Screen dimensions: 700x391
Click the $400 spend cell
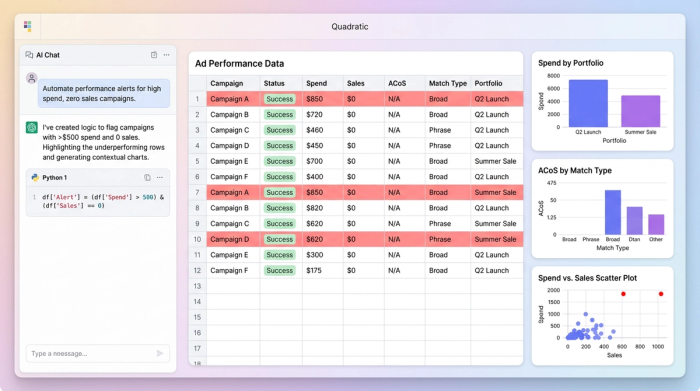click(x=323, y=177)
